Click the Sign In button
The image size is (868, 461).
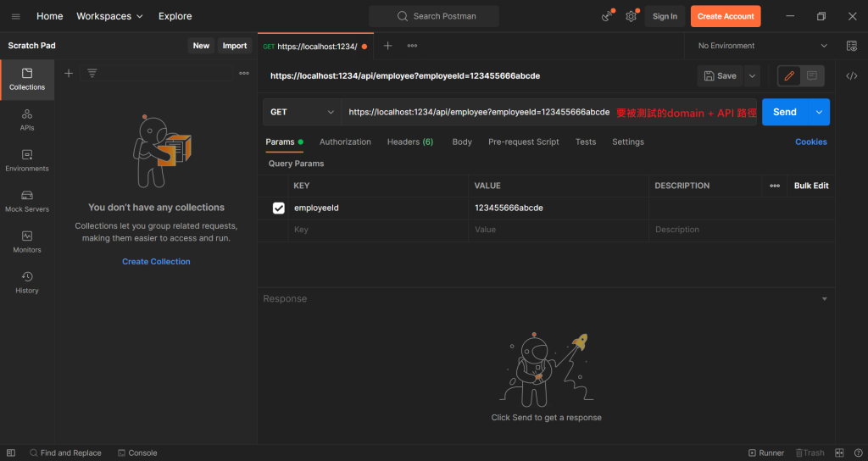coord(665,16)
